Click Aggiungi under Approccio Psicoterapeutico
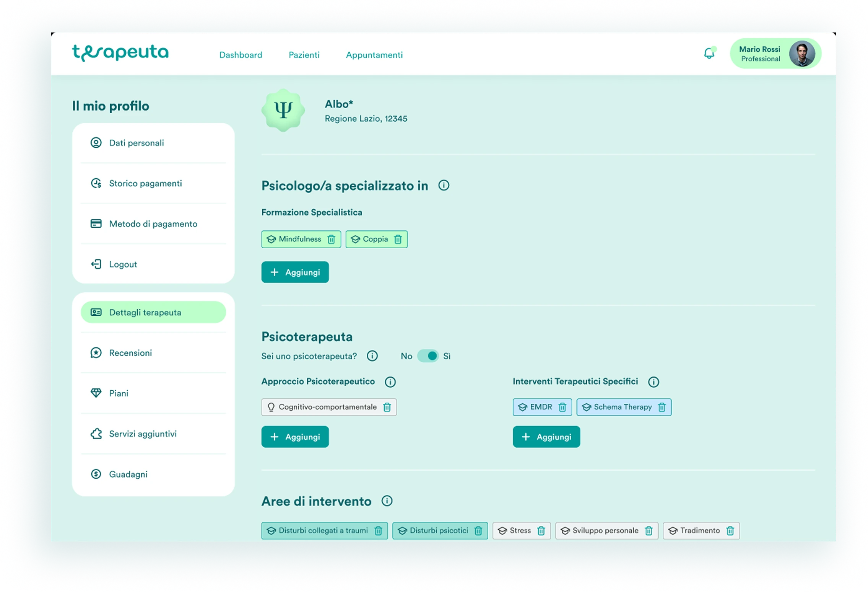This screenshot has width=868, height=592. [295, 437]
